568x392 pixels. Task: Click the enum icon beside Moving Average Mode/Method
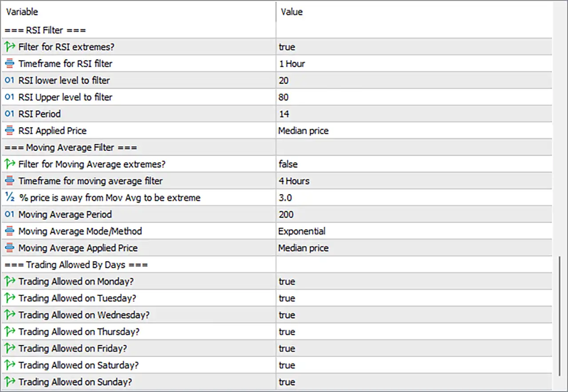[x=9, y=231]
